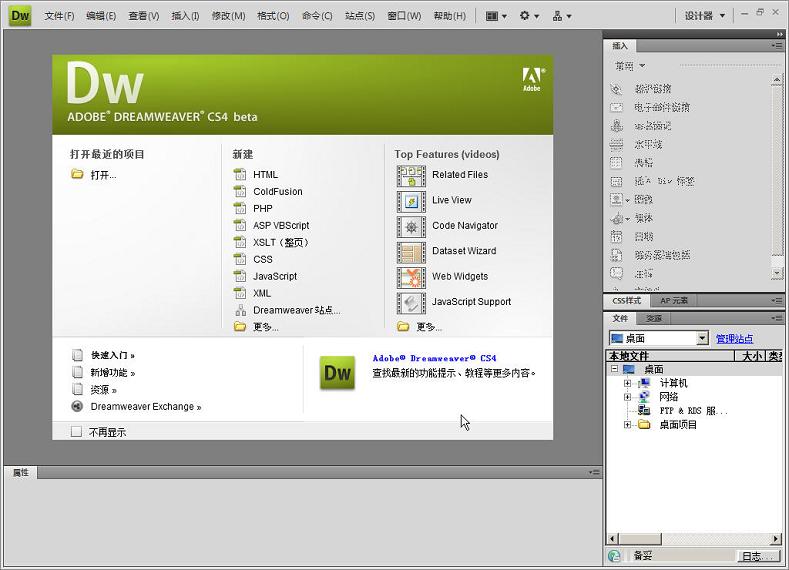Click the Adobe Dreamweaver CS4 blue link

(434, 358)
